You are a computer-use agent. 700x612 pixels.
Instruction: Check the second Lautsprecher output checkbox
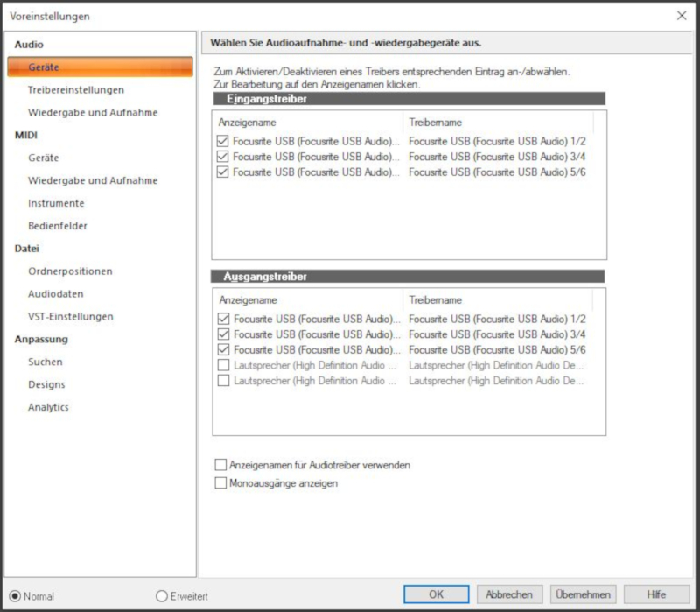tap(223, 381)
